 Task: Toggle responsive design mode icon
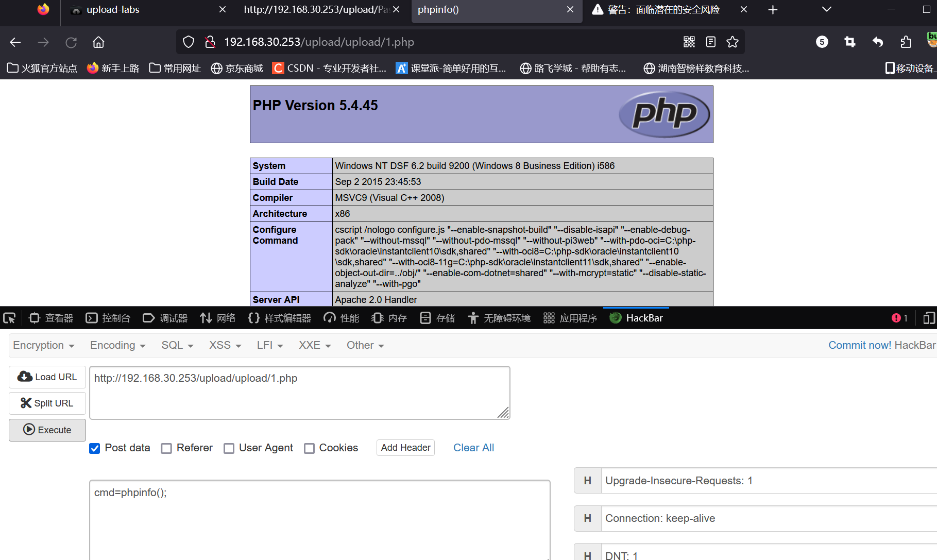click(x=928, y=318)
